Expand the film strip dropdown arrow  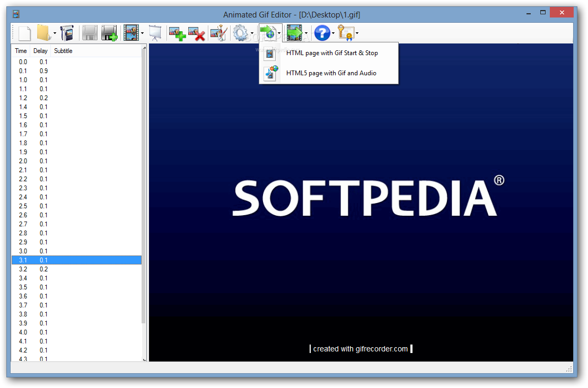[x=143, y=33]
